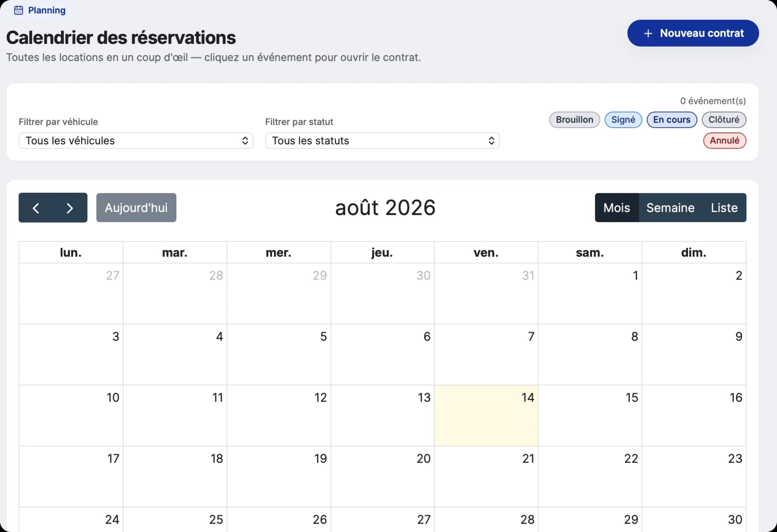The image size is (777, 532).
Task: Click day number 18
Action: (217, 458)
